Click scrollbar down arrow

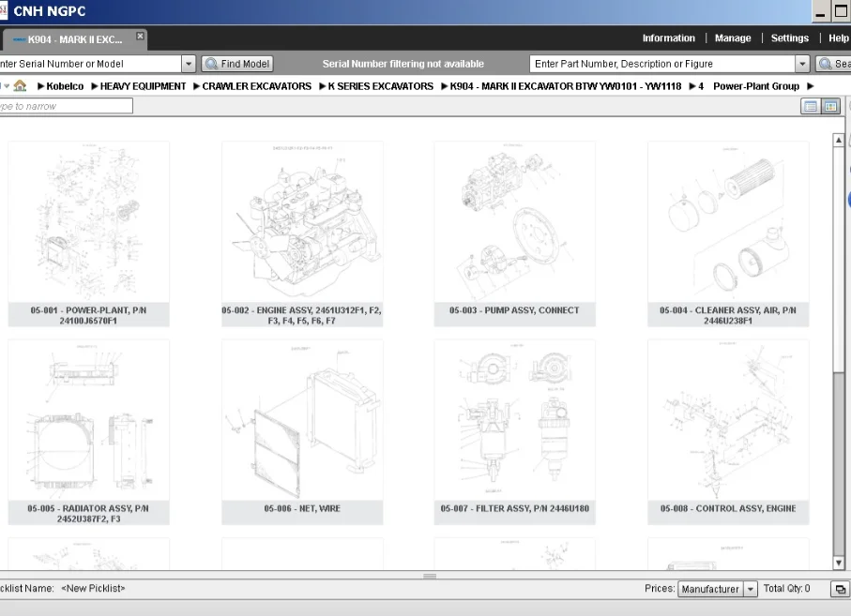point(839,563)
